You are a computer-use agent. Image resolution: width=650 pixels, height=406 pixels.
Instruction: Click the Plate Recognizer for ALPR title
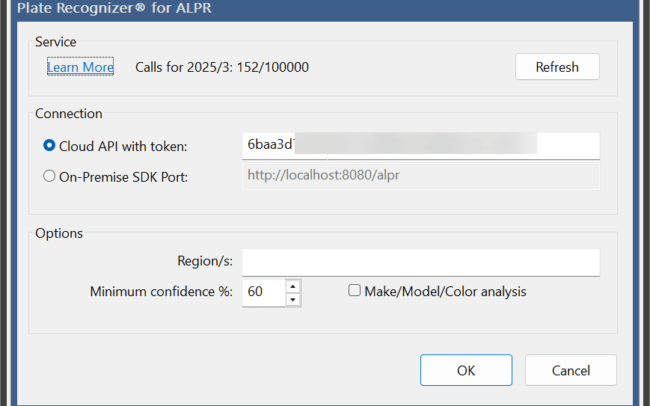click(114, 8)
